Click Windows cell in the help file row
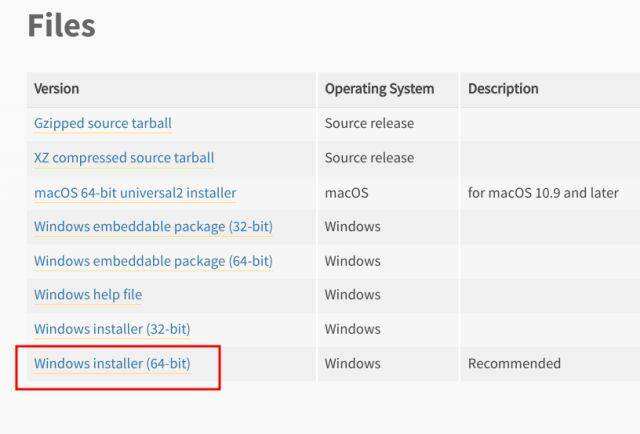 tap(352, 295)
